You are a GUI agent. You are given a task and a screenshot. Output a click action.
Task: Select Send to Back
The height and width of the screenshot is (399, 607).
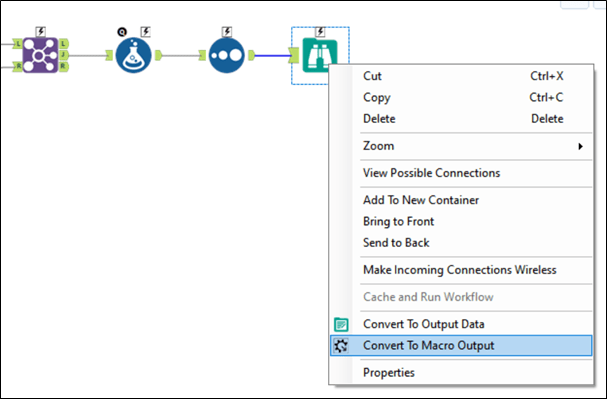461,243
